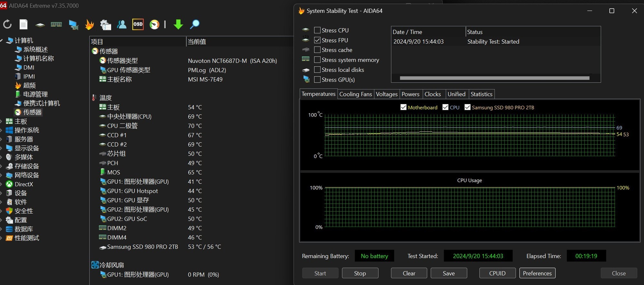Click the 温度 thermometer group icon

coord(94,98)
